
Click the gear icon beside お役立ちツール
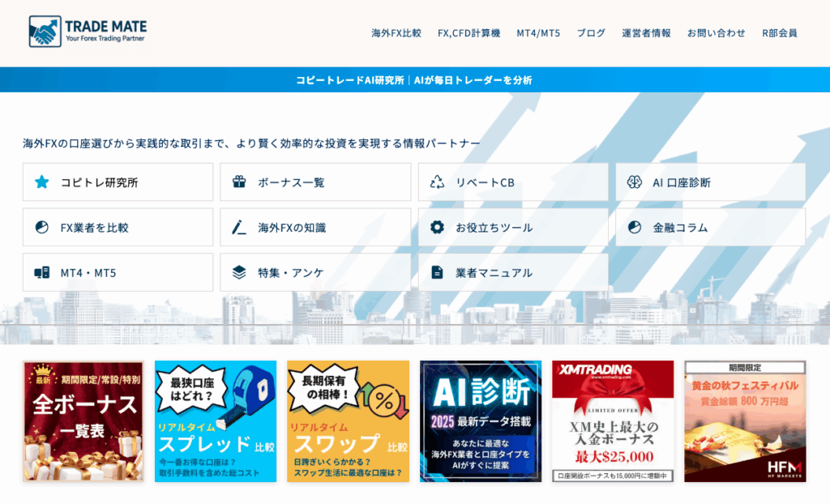(x=438, y=228)
